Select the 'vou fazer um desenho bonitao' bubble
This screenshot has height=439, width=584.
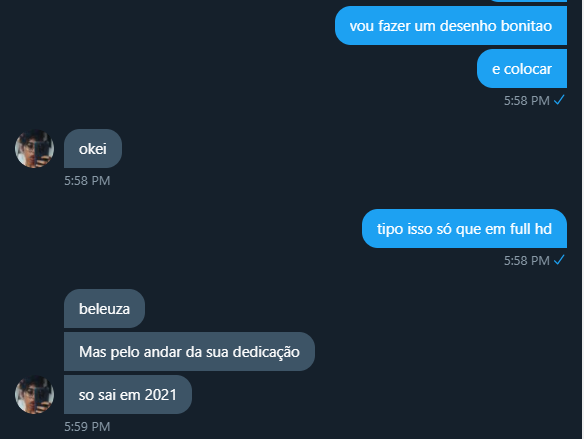coord(451,26)
